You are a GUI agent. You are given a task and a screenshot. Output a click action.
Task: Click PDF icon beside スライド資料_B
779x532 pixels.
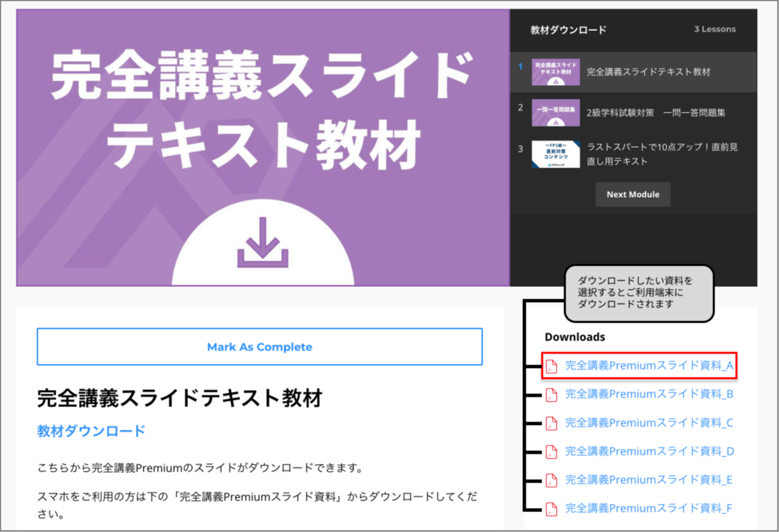[551, 395]
